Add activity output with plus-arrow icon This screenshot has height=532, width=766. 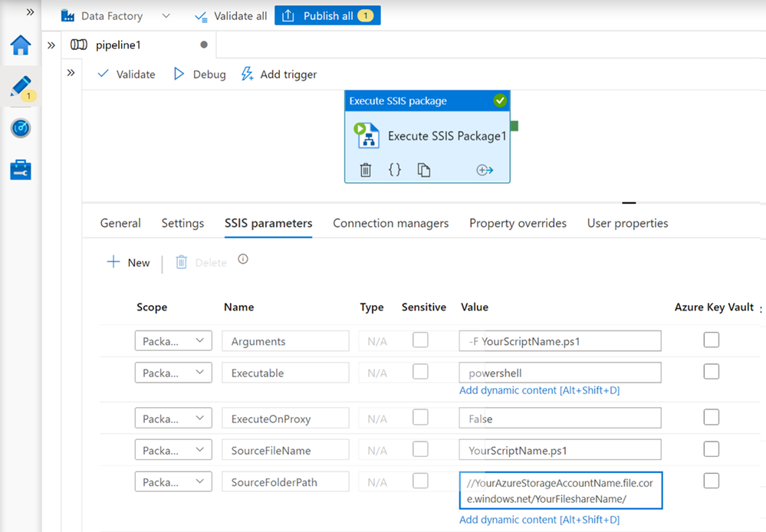(x=485, y=170)
